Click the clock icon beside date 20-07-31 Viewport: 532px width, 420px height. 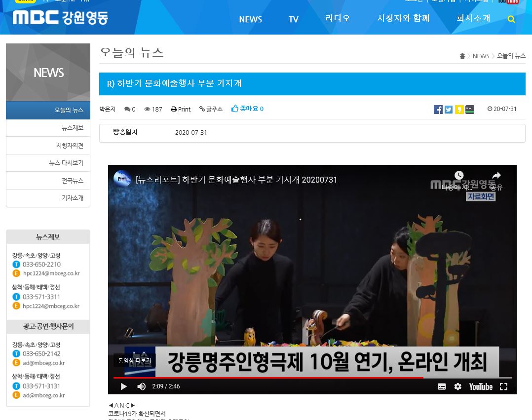(490, 109)
